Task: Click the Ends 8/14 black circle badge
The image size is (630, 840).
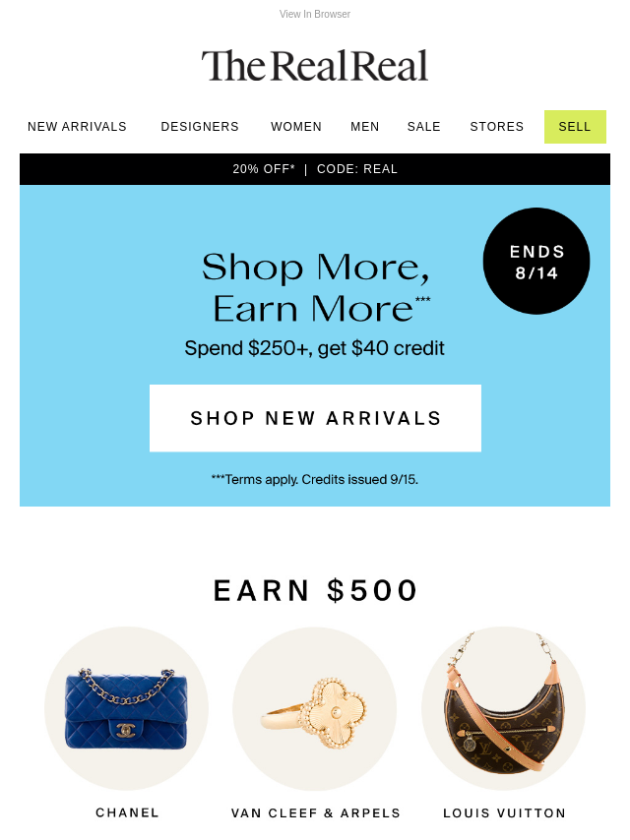Action: tap(536, 261)
